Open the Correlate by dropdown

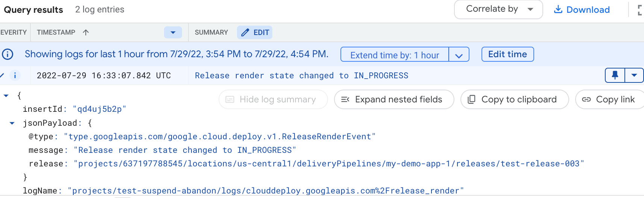498,9
